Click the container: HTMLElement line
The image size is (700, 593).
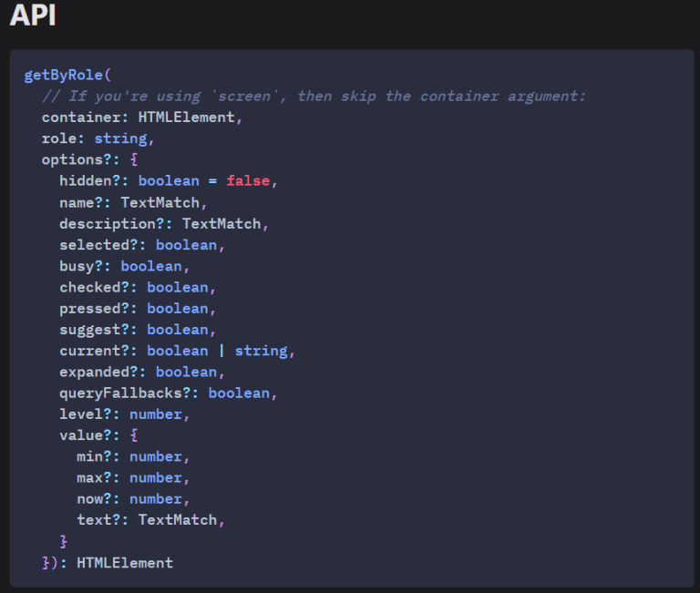(x=142, y=118)
